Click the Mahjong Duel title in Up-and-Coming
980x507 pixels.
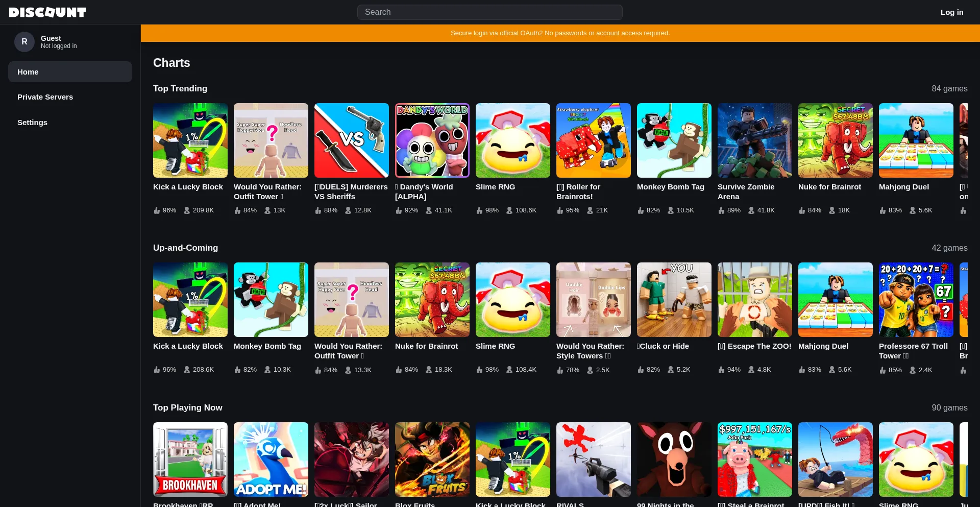coord(823,346)
